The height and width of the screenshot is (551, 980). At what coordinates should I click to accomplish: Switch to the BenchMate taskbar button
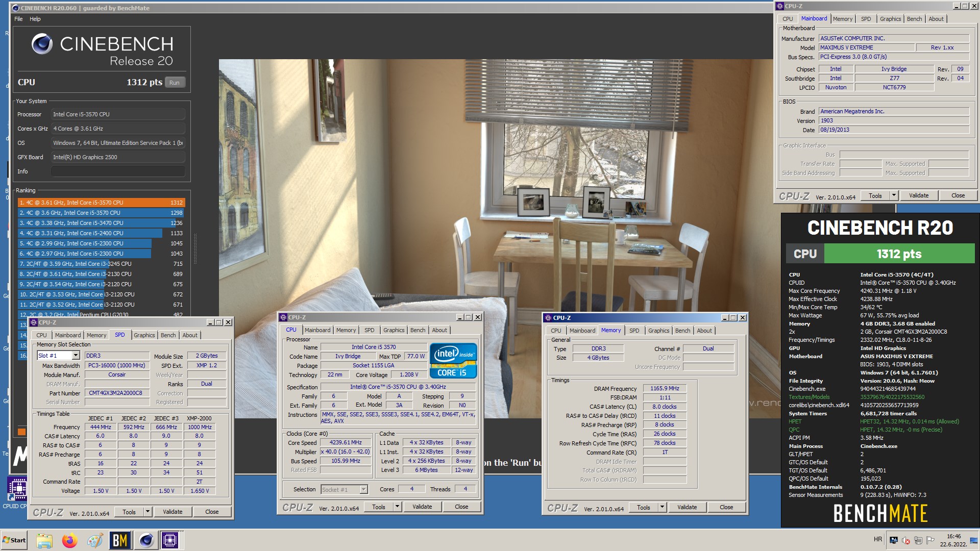(120, 540)
